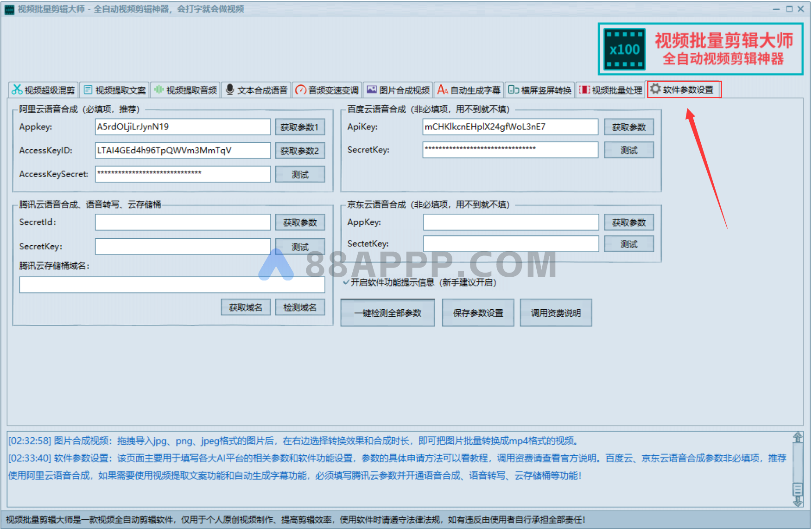
Task: Focus the Aliyun AccessKeySecret field
Action: (x=183, y=174)
